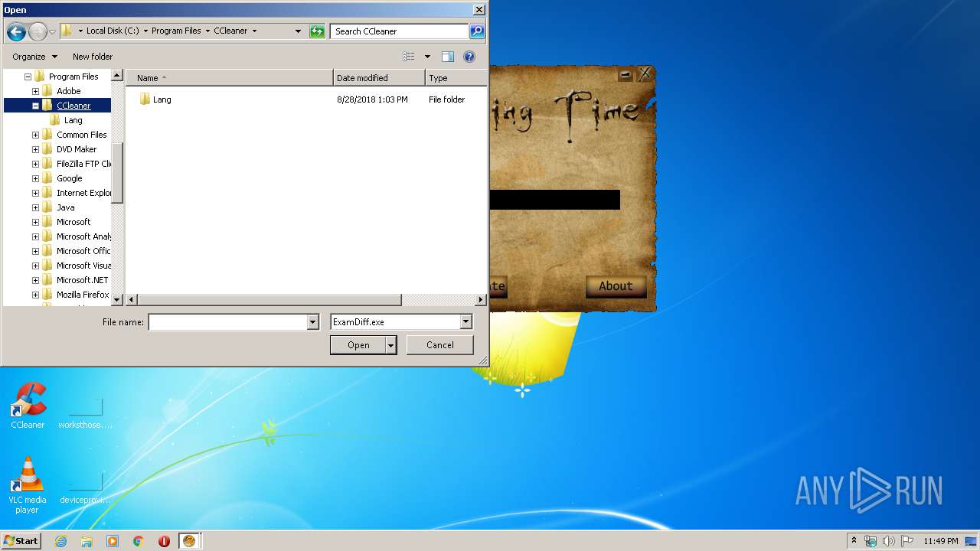Sort by Name column header
Image resolution: width=980 pixels, height=551 pixels.
[x=230, y=78]
